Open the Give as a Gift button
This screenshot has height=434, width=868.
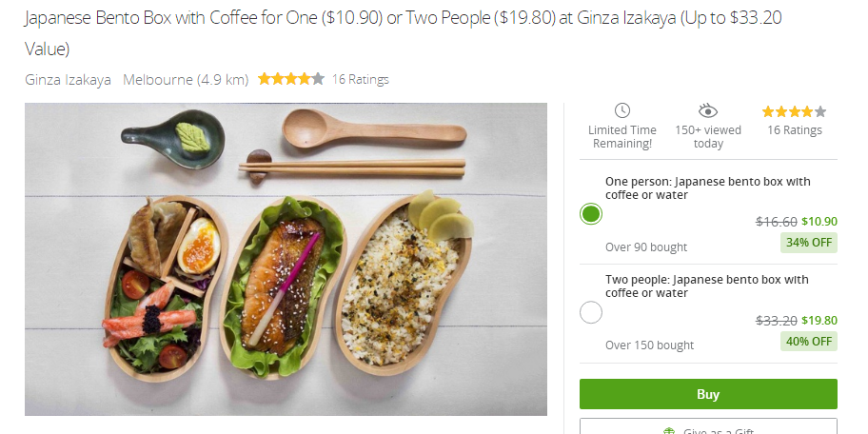coord(708,426)
